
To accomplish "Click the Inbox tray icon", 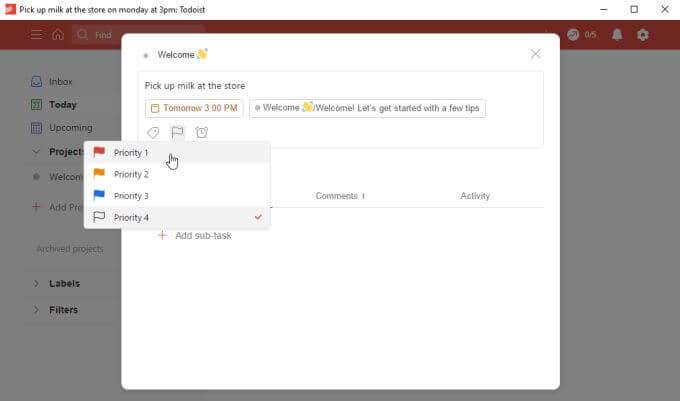I will (x=36, y=81).
